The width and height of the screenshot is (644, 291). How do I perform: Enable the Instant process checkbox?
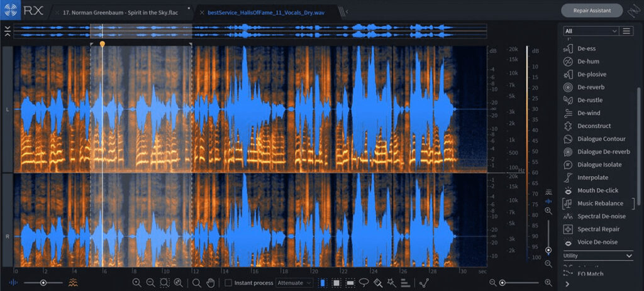point(228,283)
